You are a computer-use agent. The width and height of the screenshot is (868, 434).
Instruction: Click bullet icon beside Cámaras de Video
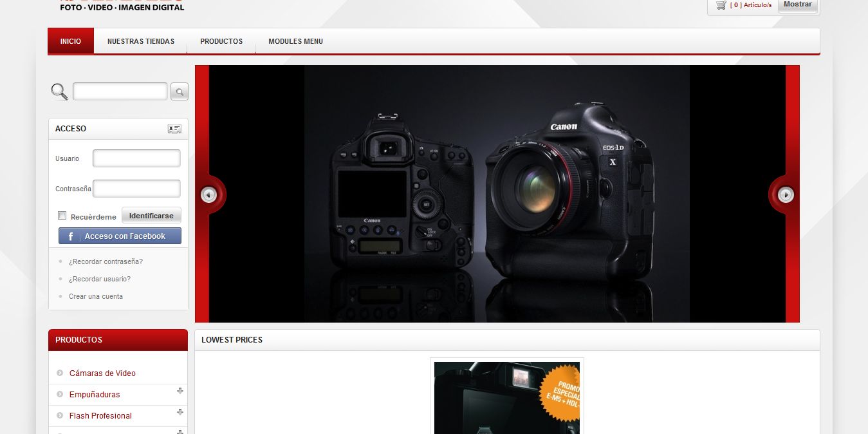(x=60, y=373)
